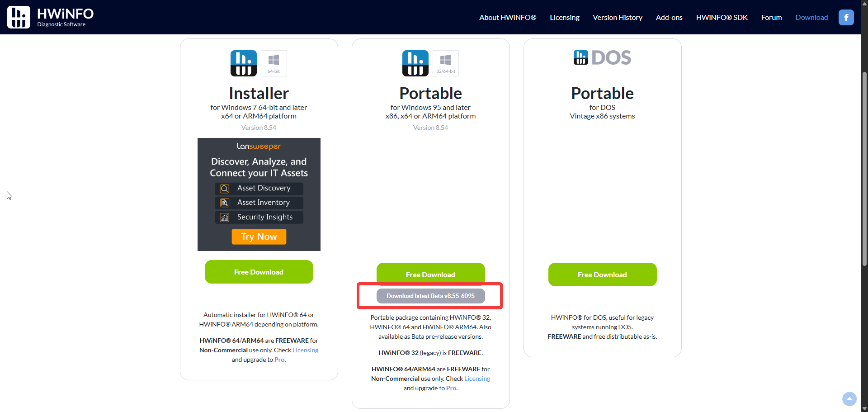This screenshot has width=868, height=412.
Task: Click Free Download under Portable for DOS
Action: point(602,275)
